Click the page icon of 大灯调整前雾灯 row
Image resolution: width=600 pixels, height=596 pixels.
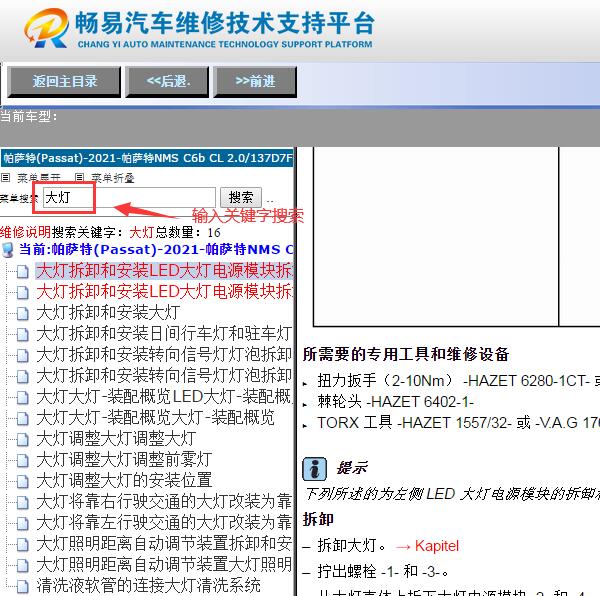pos(23,461)
